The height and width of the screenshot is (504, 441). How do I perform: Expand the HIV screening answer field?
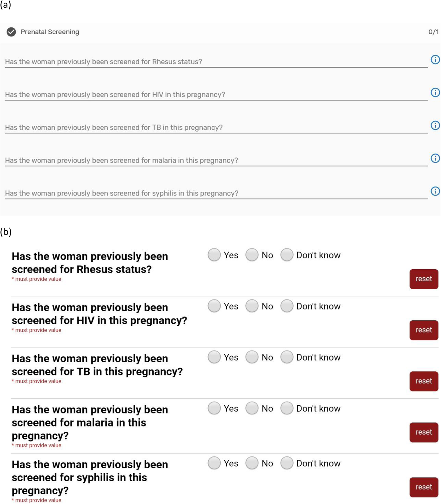click(x=216, y=95)
